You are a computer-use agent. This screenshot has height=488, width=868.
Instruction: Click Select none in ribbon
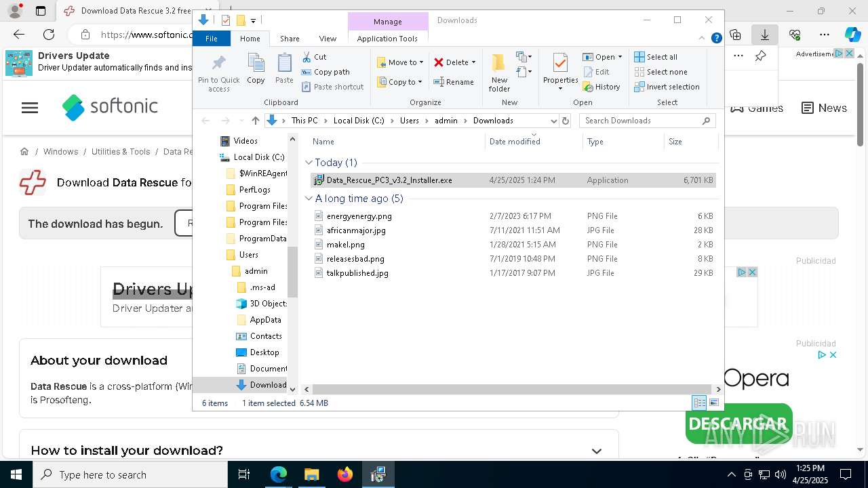coord(660,72)
